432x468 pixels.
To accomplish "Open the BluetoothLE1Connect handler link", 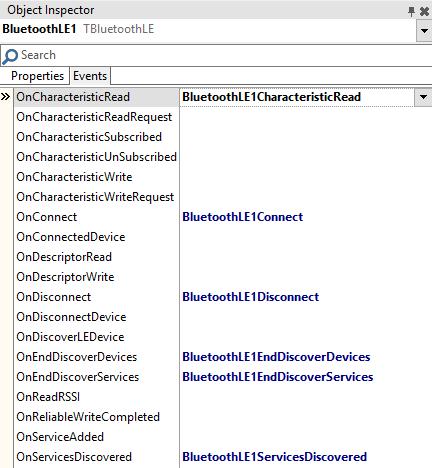I will (242, 217).
